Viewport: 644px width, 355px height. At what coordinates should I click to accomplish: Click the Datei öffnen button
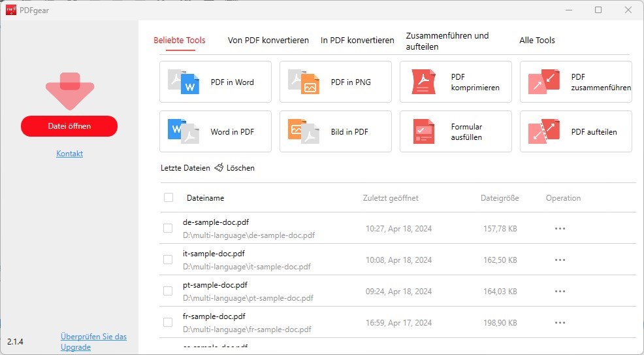pos(69,126)
